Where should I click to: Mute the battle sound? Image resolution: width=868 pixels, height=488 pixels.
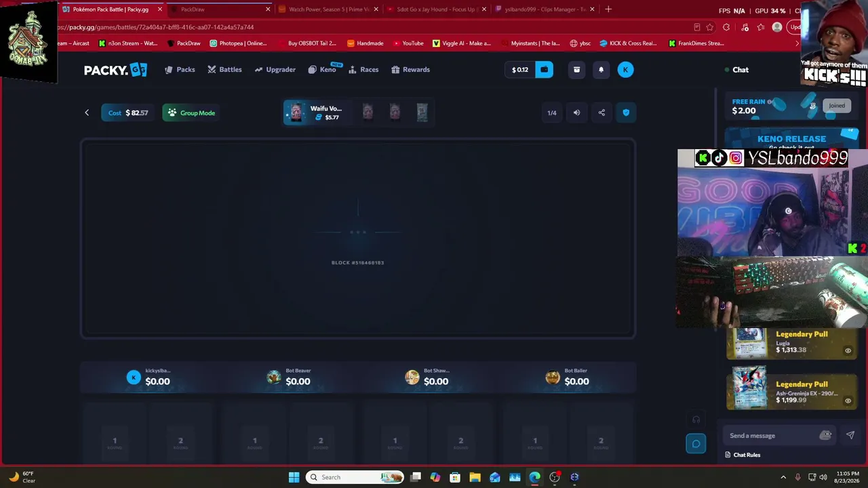[576, 113]
